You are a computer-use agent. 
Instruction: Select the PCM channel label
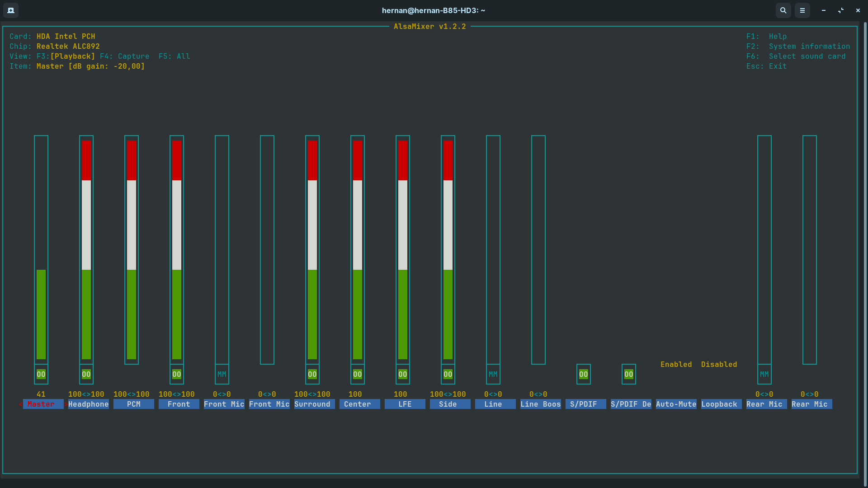tap(134, 404)
